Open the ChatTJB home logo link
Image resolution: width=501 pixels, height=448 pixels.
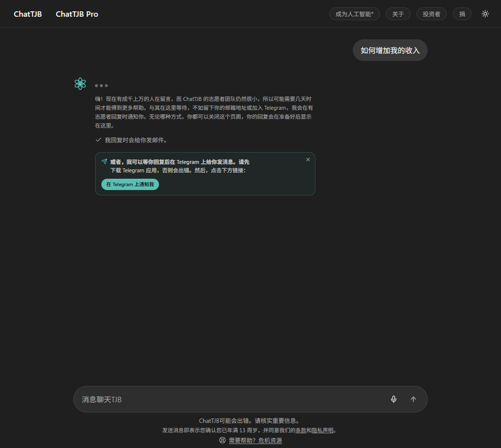(x=28, y=14)
